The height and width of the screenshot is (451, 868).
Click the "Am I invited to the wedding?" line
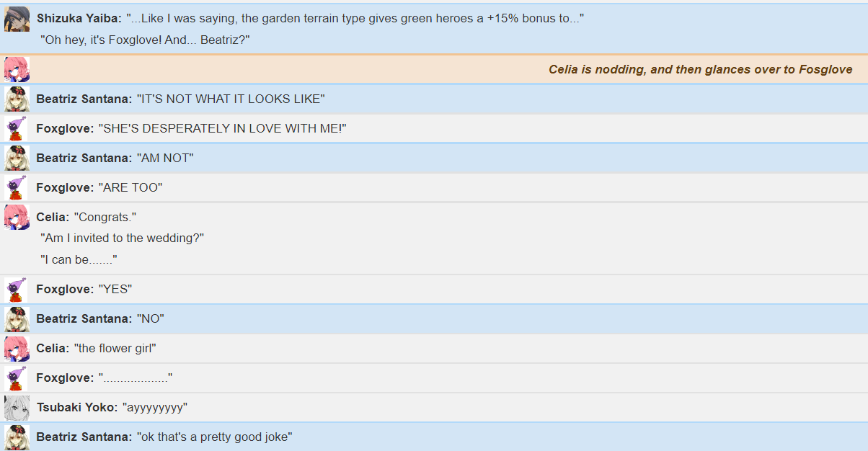pyautogui.click(x=123, y=238)
